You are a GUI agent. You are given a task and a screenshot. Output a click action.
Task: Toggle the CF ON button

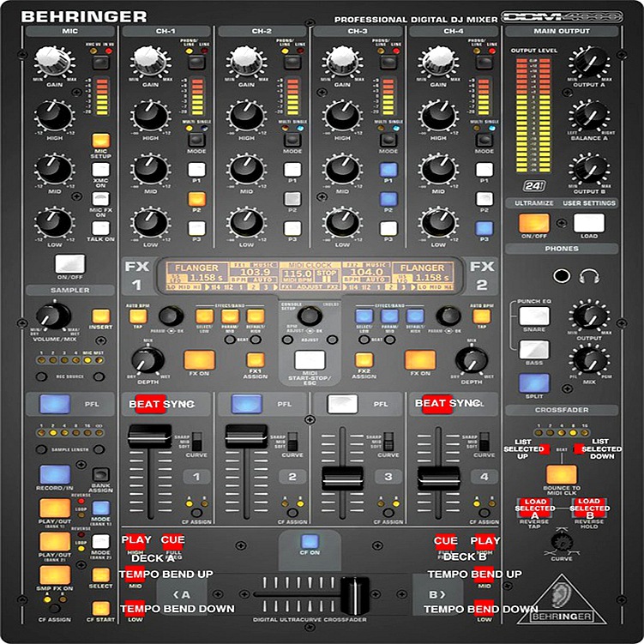(310, 541)
